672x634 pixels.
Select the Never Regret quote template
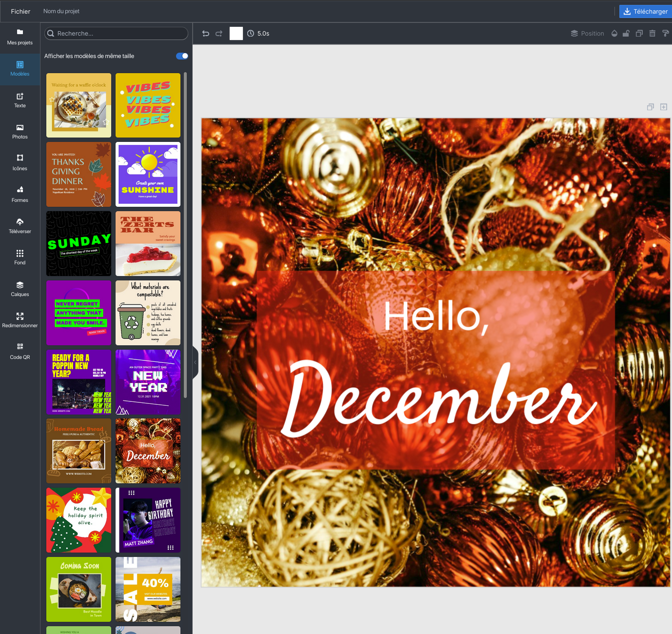[79, 313]
